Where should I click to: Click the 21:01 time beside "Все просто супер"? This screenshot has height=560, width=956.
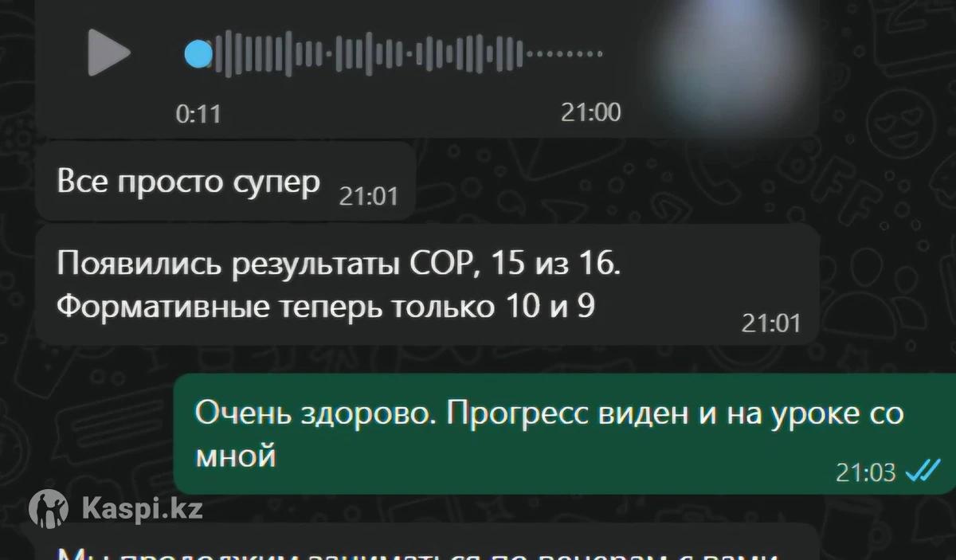(368, 195)
